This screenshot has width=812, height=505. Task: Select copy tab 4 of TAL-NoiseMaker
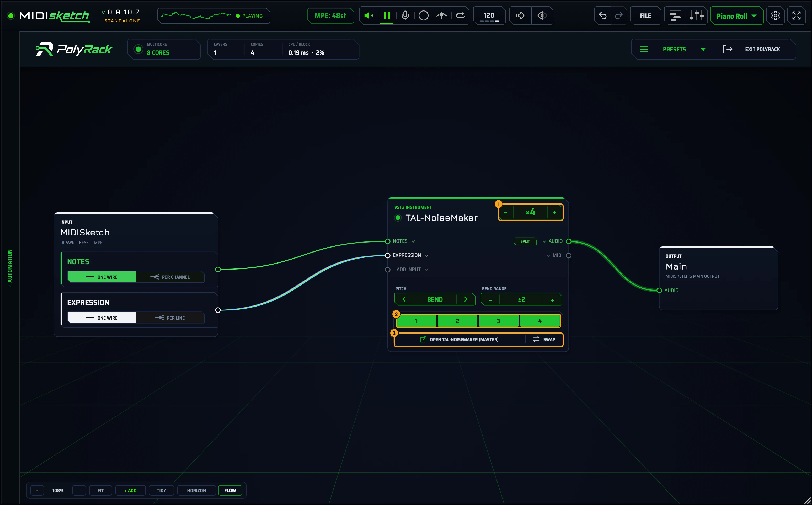540,321
